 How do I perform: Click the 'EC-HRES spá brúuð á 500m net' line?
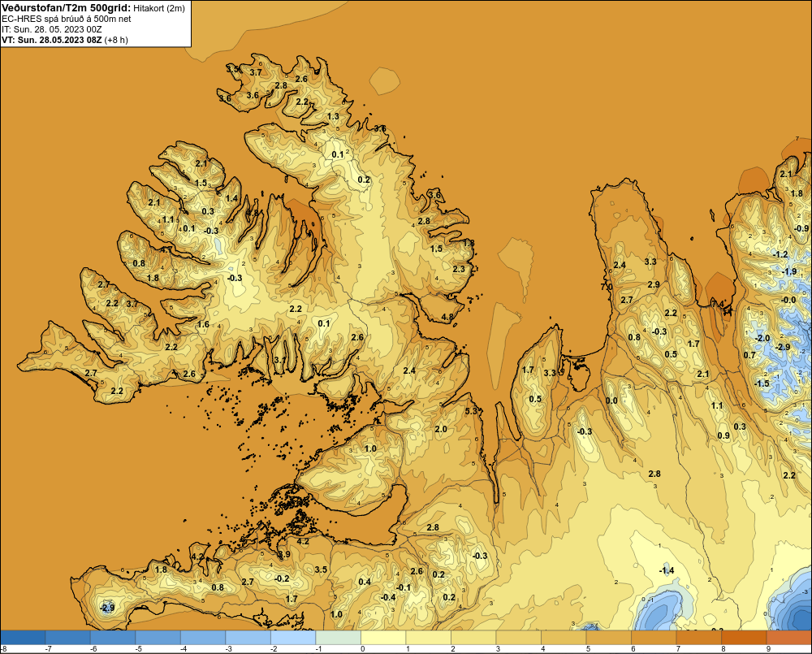point(67,19)
